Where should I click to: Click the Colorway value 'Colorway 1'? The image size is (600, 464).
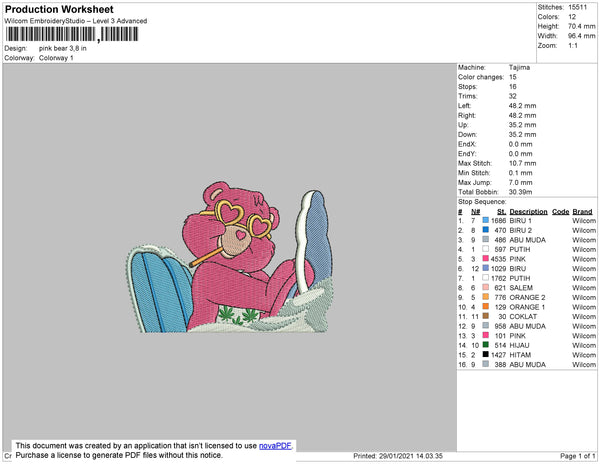pos(56,58)
